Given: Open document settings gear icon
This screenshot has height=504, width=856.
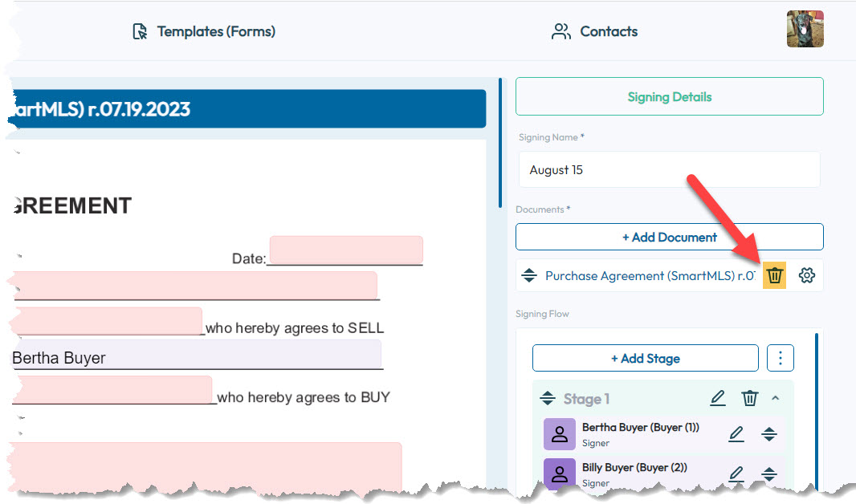Looking at the screenshot, I should (807, 275).
